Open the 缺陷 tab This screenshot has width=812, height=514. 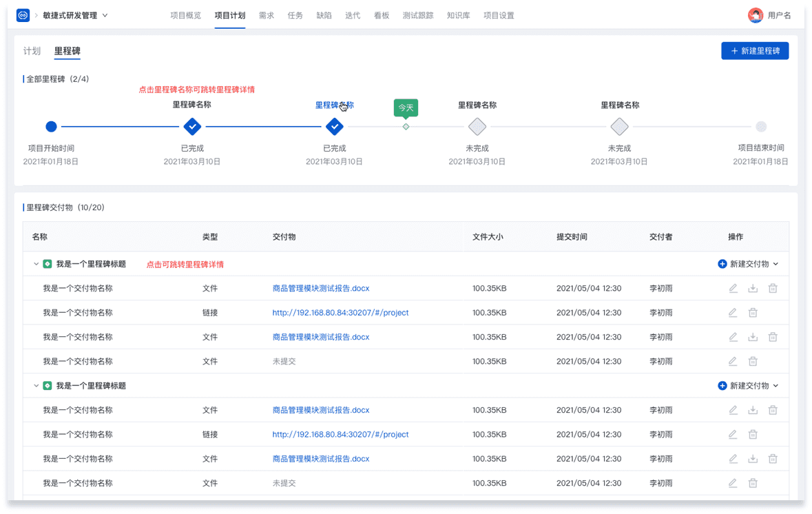click(324, 16)
